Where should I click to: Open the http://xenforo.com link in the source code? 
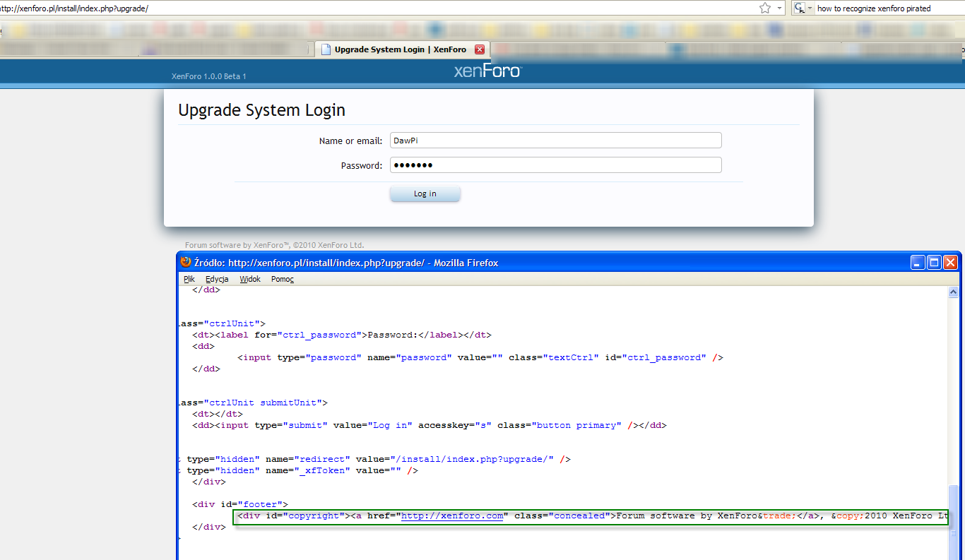(x=452, y=516)
